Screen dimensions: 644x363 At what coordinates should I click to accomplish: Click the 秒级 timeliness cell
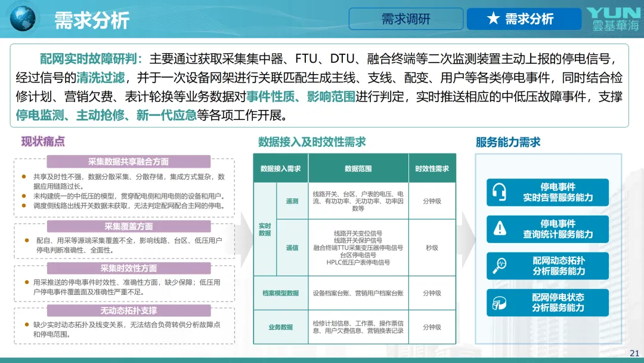click(432, 248)
